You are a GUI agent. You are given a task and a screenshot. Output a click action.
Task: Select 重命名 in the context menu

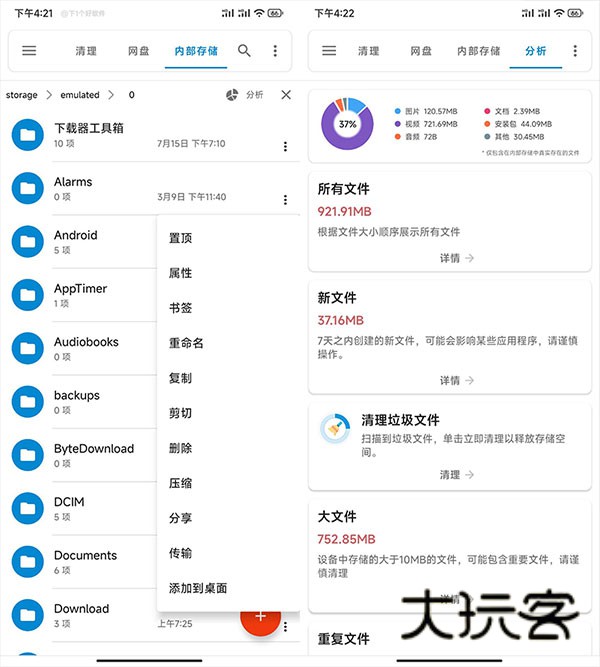tap(186, 343)
